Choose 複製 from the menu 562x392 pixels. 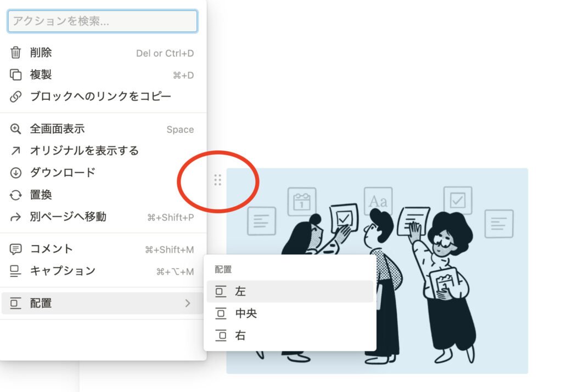point(103,75)
